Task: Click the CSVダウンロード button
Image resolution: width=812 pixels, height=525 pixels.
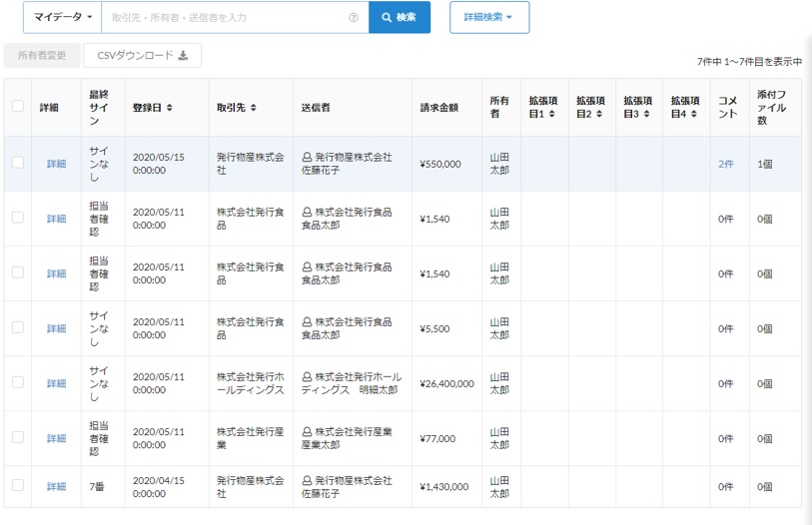Action: 142,56
